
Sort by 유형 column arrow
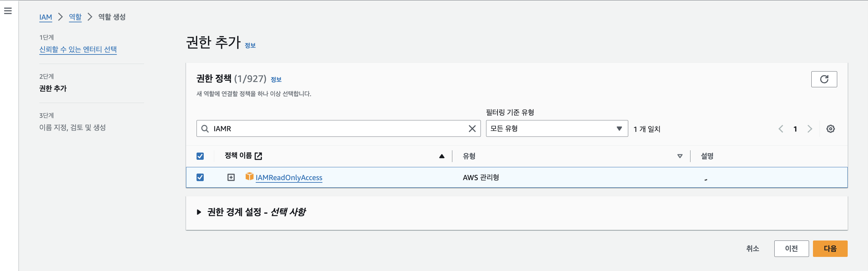point(680,156)
